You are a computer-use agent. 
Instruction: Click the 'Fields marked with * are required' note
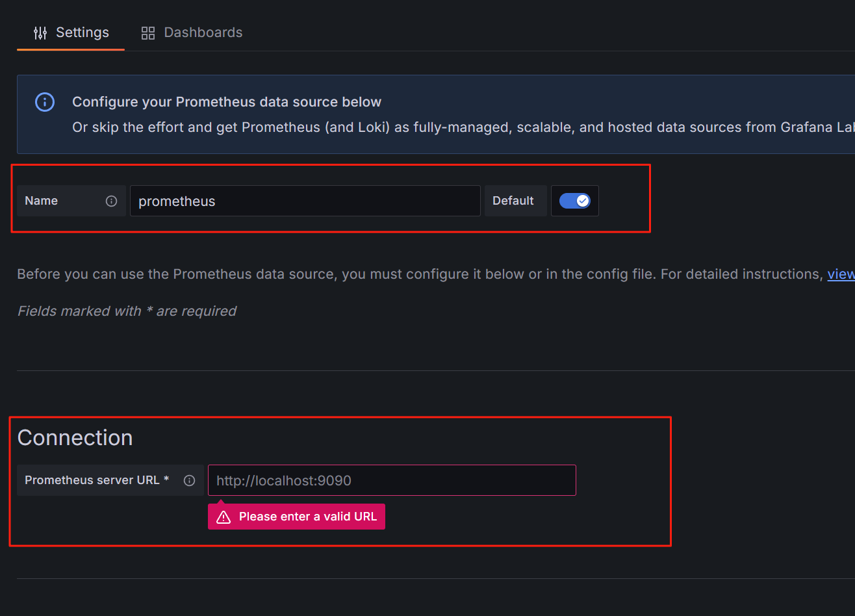(x=127, y=311)
